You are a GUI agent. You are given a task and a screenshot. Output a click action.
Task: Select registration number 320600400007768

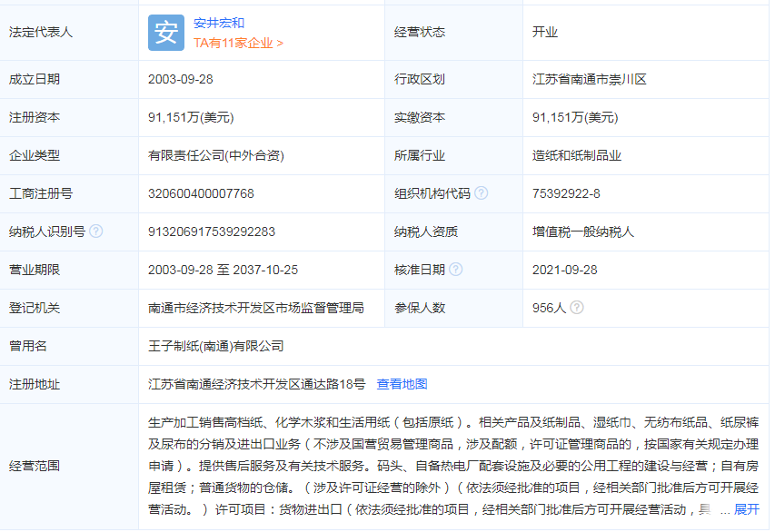click(201, 193)
